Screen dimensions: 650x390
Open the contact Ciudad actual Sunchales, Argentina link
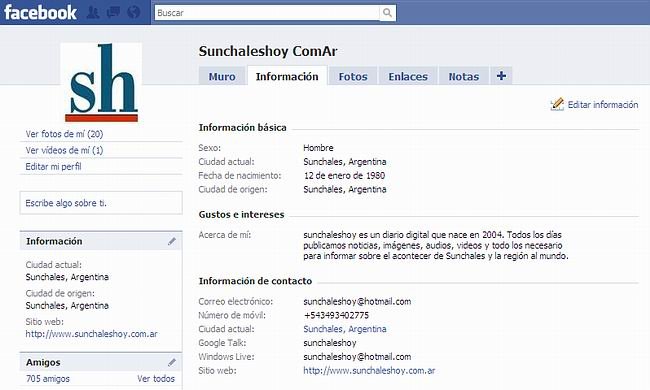345,329
